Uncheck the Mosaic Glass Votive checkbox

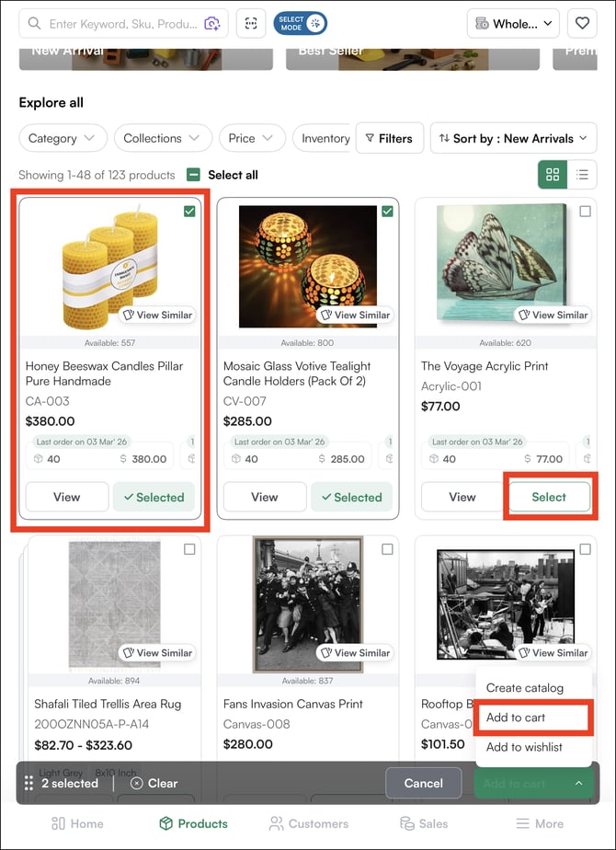[x=387, y=212]
